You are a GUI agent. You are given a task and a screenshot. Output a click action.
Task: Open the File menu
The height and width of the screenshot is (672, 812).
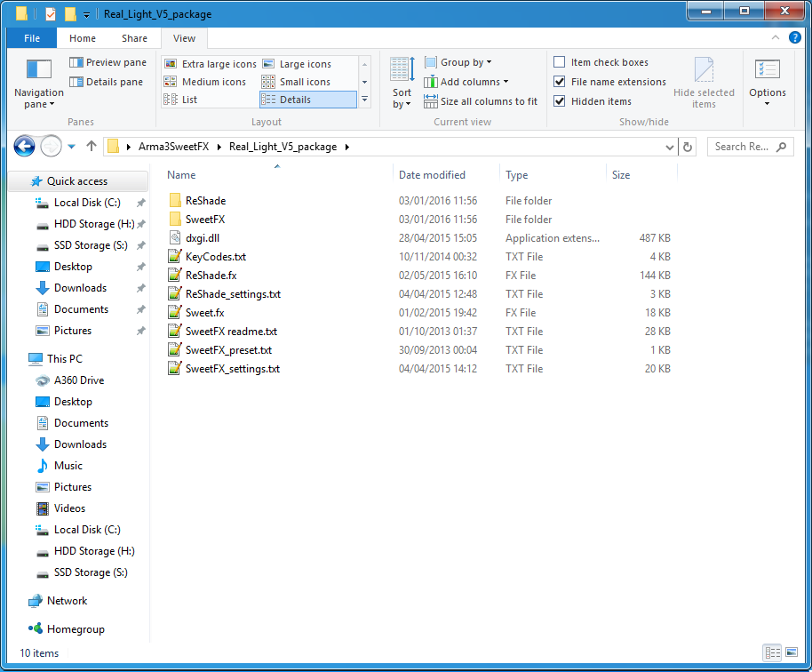[32, 38]
